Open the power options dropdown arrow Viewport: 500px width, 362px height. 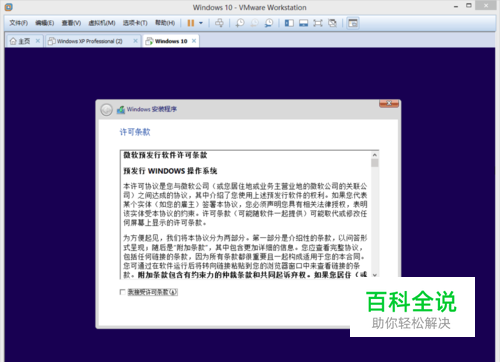click(201, 23)
